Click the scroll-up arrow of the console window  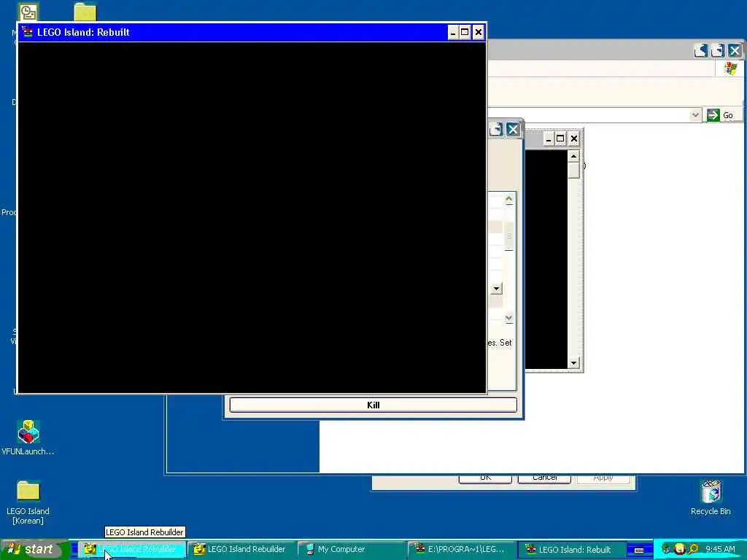(x=573, y=156)
